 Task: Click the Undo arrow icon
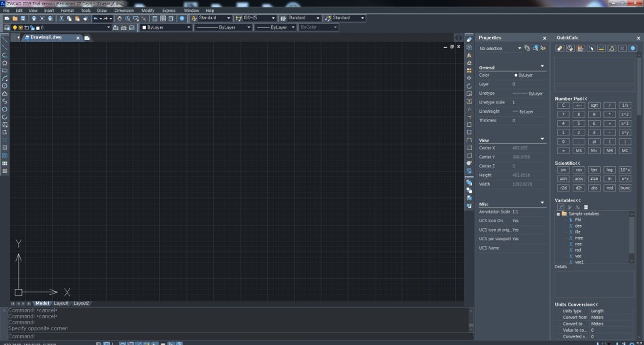(x=96, y=19)
